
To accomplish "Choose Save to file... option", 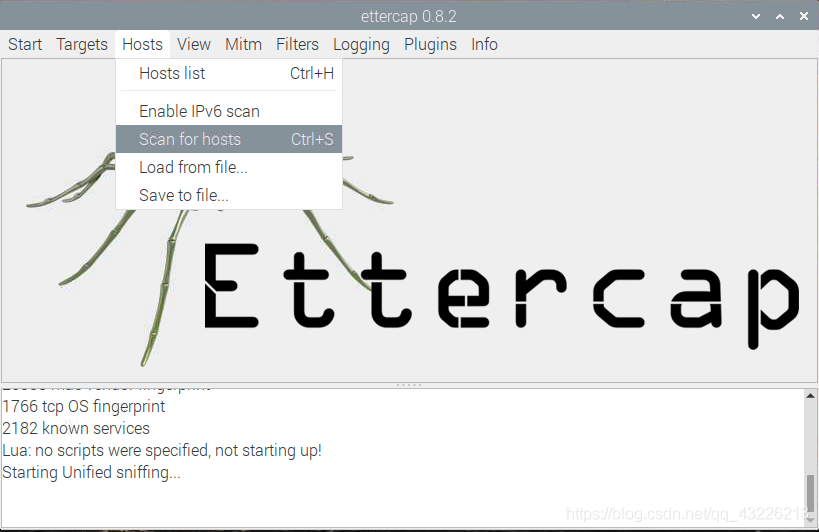I will pos(229,195).
